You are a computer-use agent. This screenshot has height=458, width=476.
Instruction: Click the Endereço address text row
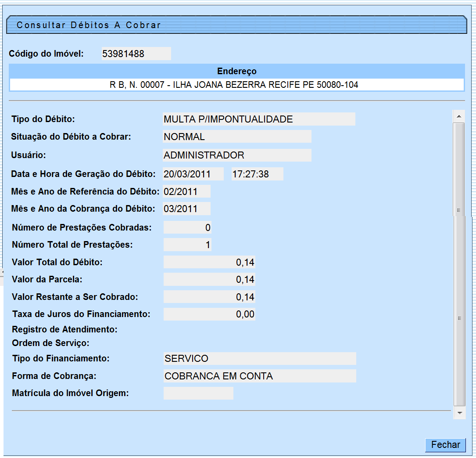point(236,85)
